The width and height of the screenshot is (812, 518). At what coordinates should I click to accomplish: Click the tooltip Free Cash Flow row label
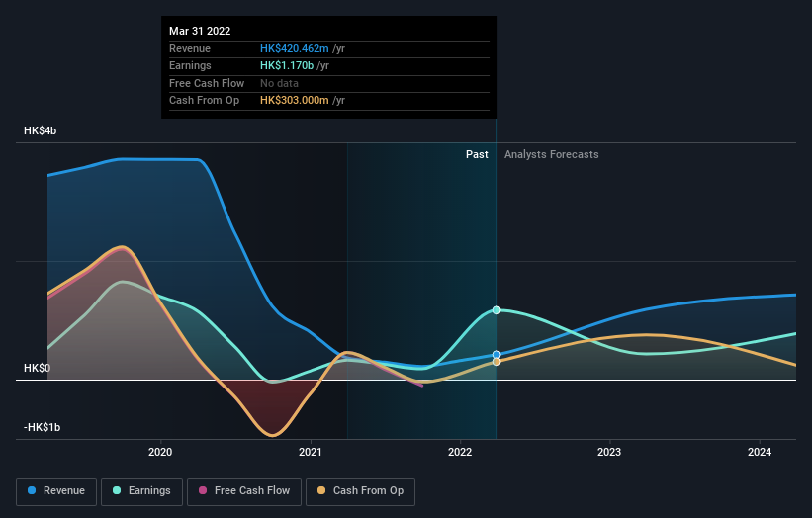[207, 83]
